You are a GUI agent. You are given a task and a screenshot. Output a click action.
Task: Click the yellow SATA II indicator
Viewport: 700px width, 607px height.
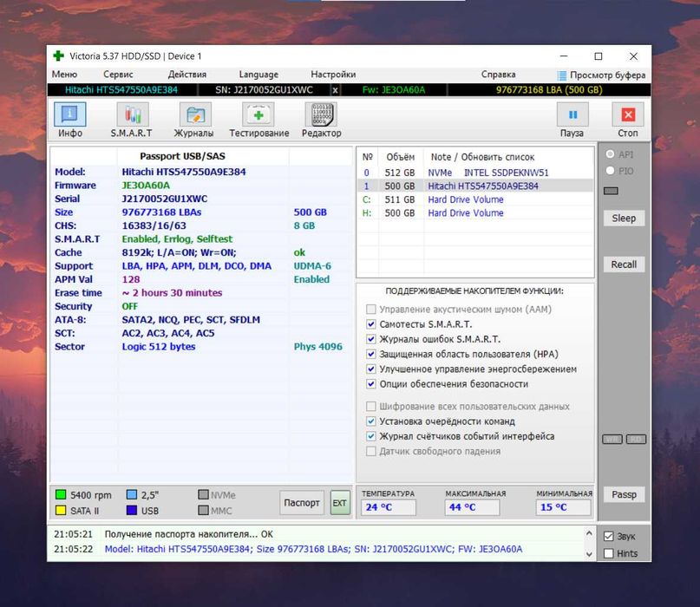(61, 510)
